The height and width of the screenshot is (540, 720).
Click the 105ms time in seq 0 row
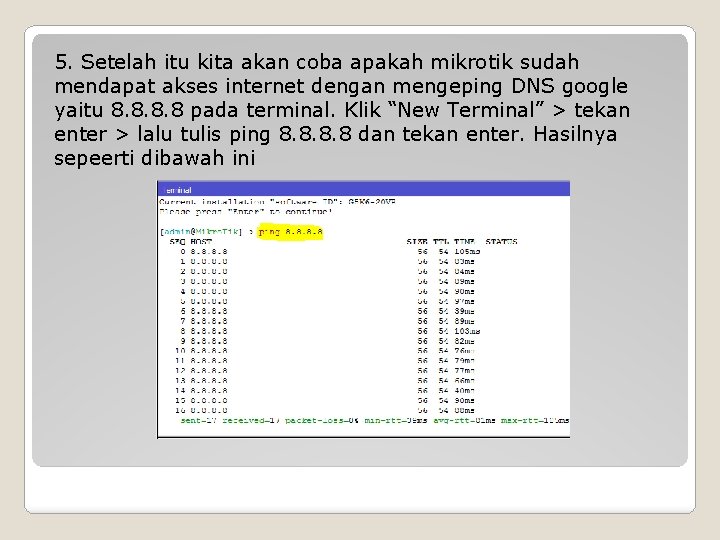(x=467, y=252)
